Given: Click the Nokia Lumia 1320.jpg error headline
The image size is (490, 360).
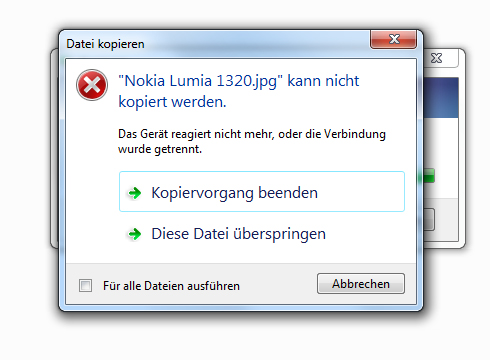Looking at the screenshot, I should click(x=239, y=91).
